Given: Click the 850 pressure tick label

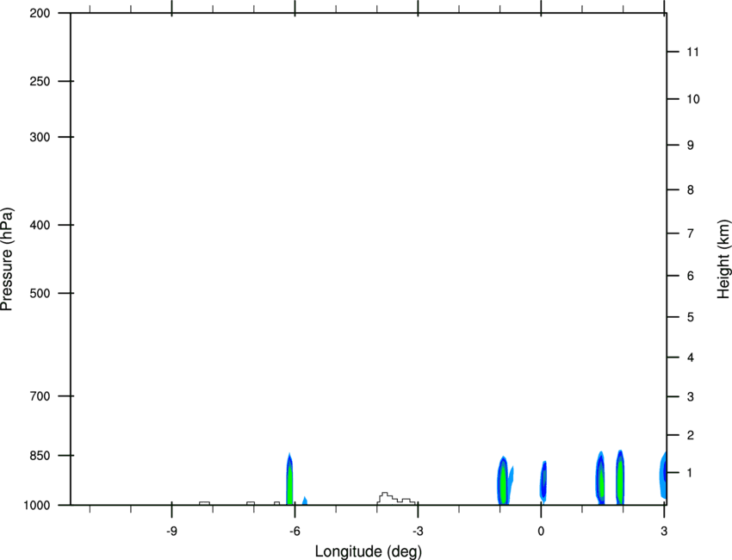Looking at the screenshot, I should pyautogui.click(x=40, y=456).
